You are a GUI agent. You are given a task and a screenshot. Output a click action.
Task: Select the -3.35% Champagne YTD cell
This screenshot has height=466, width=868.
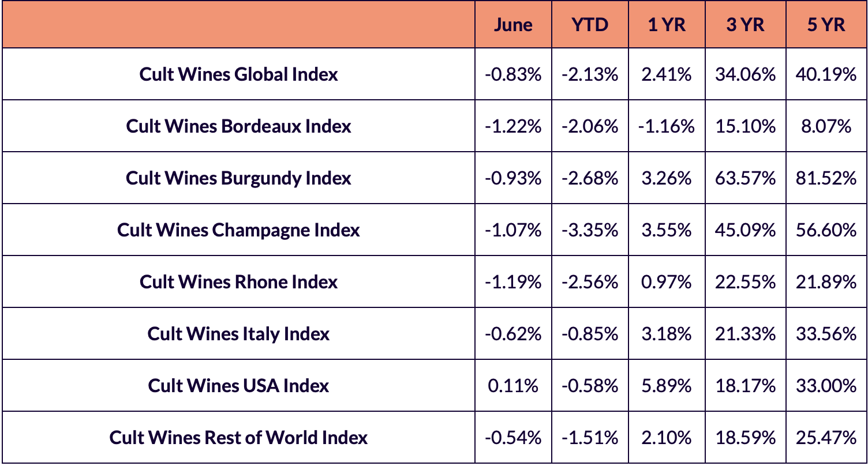(x=590, y=230)
